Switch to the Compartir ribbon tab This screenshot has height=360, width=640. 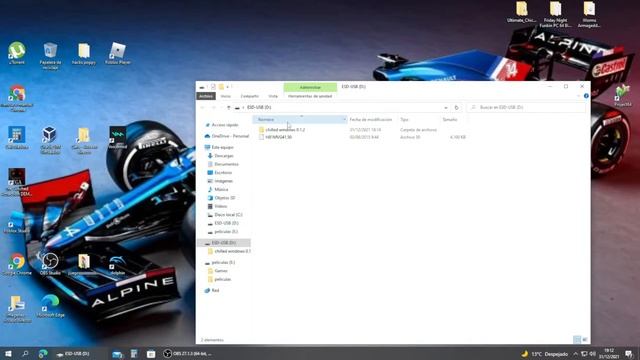(x=249, y=96)
